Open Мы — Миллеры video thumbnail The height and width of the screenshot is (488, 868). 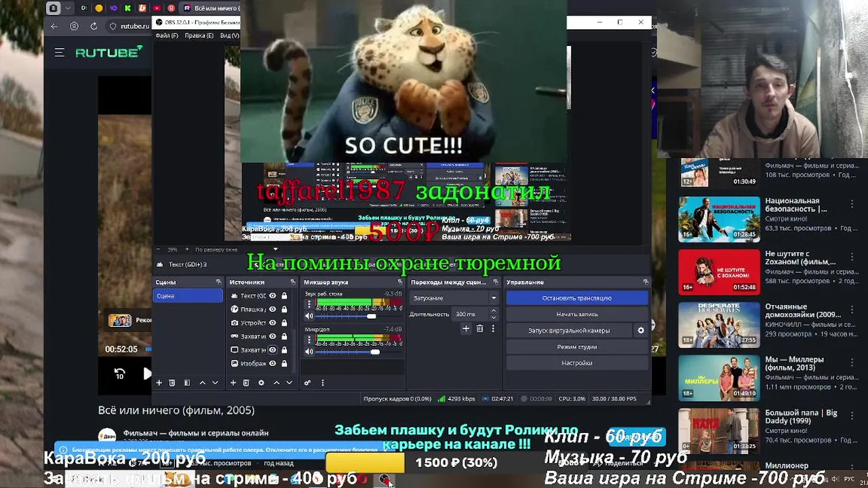(x=719, y=378)
